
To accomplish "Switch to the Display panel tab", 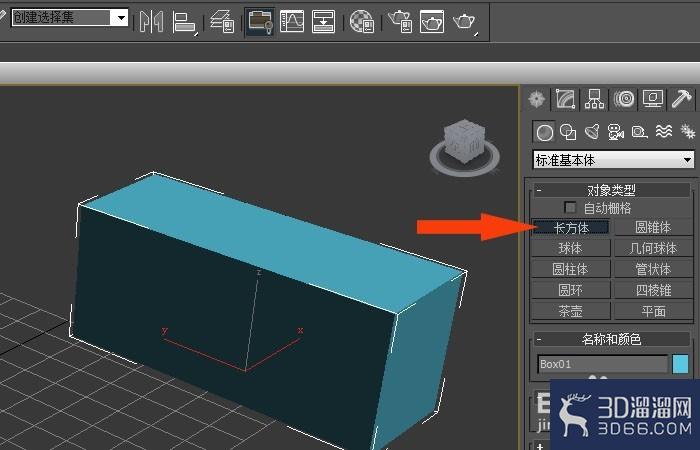I will pyautogui.click(x=653, y=99).
